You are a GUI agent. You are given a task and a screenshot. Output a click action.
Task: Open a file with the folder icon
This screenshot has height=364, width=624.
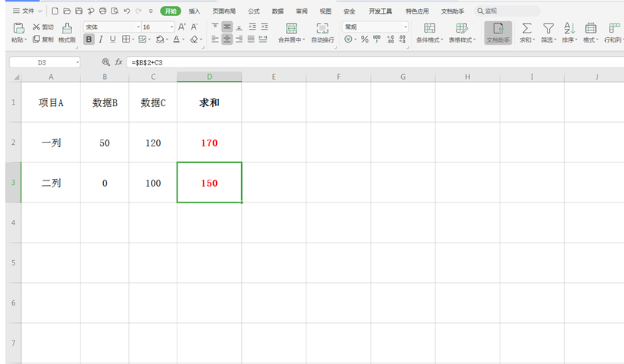tap(67, 11)
